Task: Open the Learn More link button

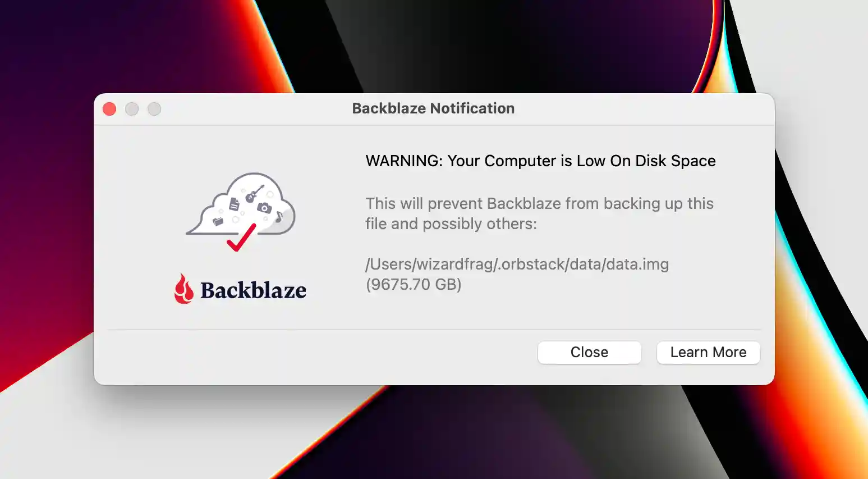Action: [x=708, y=353]
